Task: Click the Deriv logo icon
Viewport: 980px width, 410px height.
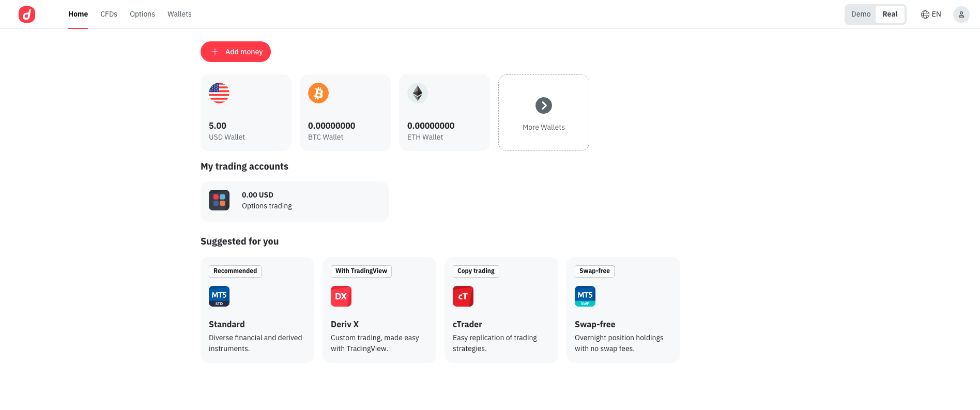Action: [27, 14]
